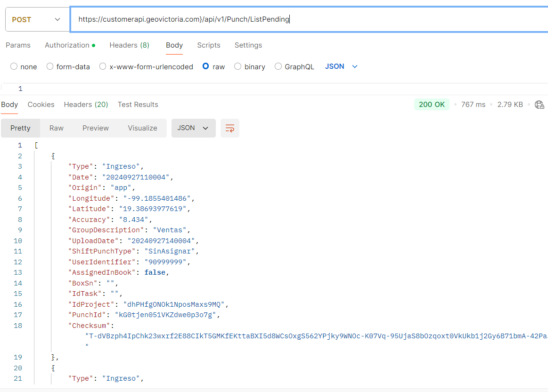Viewport: 548px width, 392px height.
Task: Open the Params tab
Action: [18, 45]
